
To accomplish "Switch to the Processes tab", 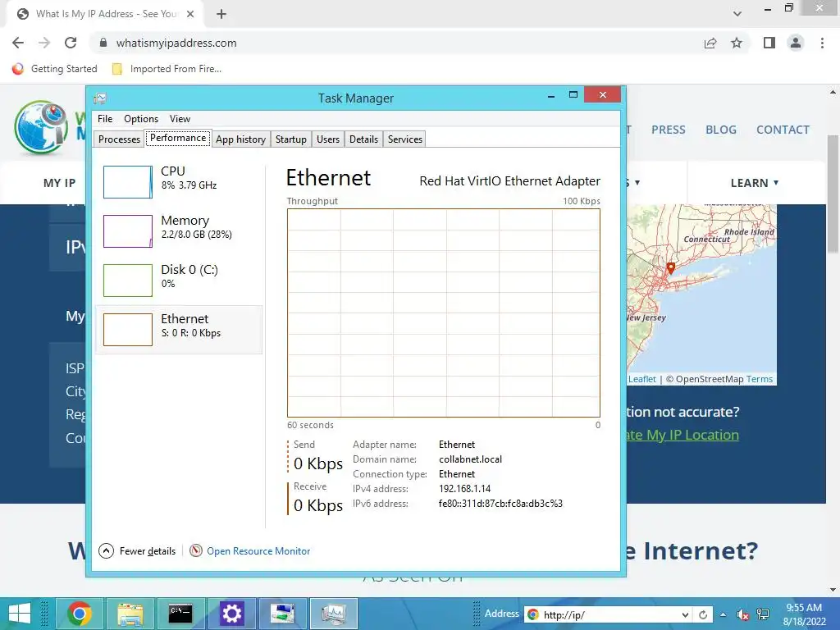I will 119,139.
